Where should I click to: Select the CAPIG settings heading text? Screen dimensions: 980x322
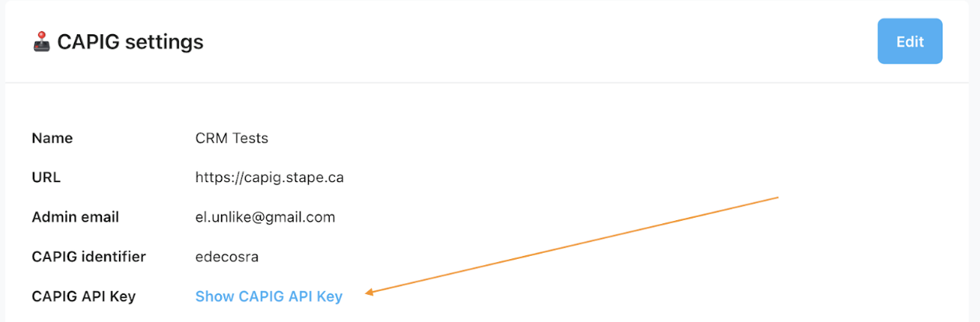click(131, 41)
